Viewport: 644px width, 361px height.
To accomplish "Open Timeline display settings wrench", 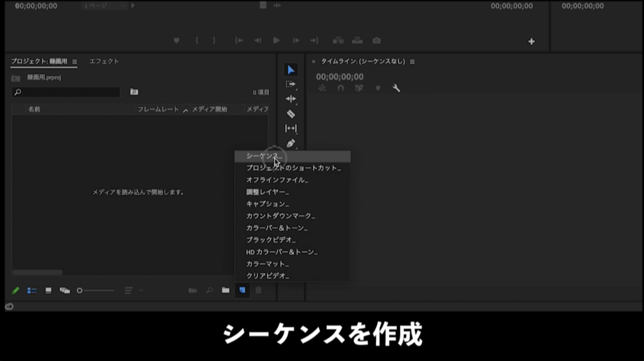I will point(396,89).
